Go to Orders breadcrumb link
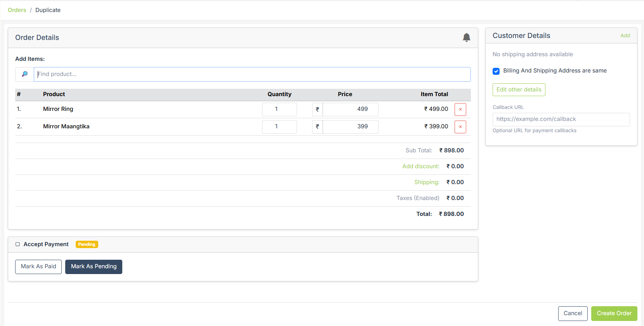This screenshot has height=326, width=644. coord(17,10)
